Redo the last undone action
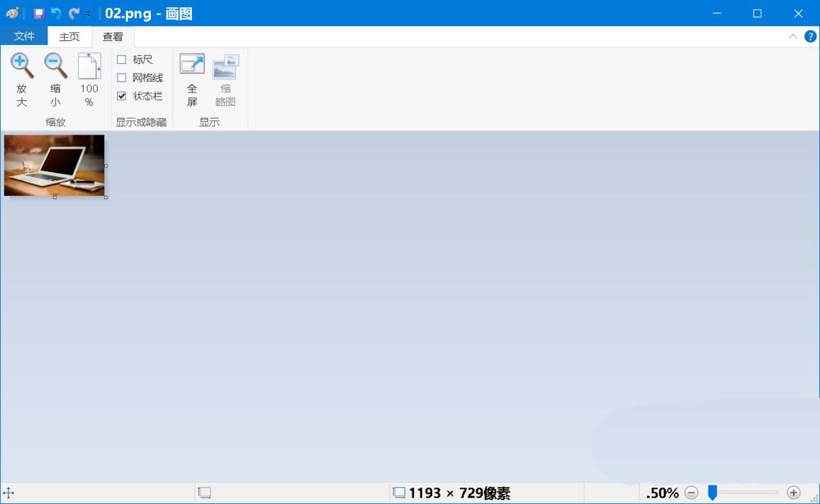The height and width of the screenshot is (504, 820). click(x=74, y=14)
